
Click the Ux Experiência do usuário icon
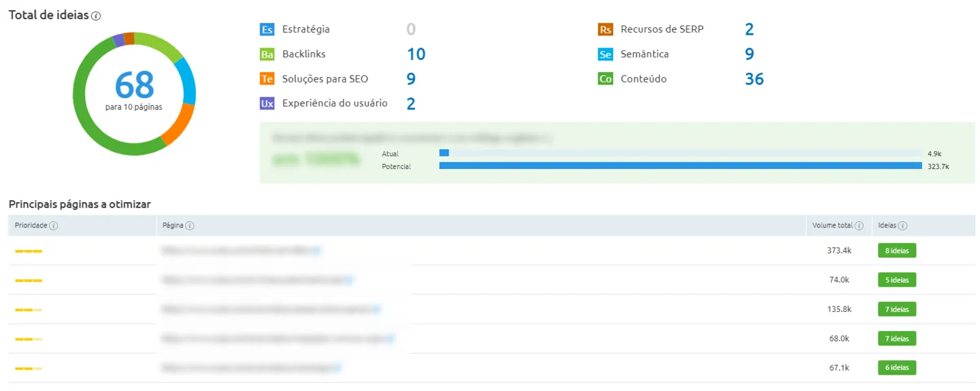click(267, 104)
